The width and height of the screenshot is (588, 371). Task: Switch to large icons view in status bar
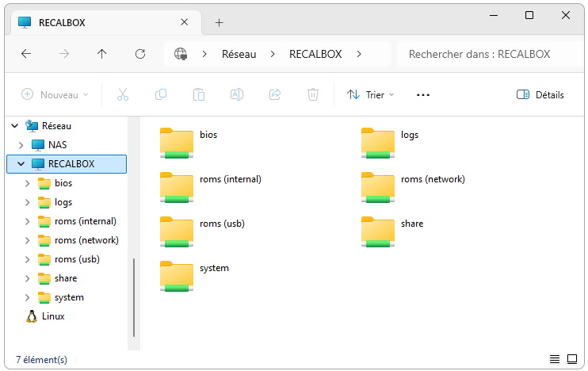click(x=572, y=359)
